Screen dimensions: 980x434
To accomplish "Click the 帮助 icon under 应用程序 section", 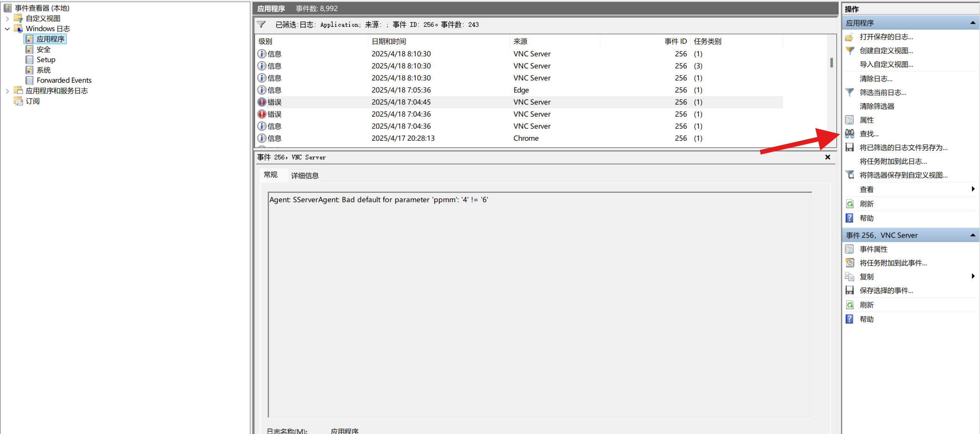I will click(x=849, y=218).
